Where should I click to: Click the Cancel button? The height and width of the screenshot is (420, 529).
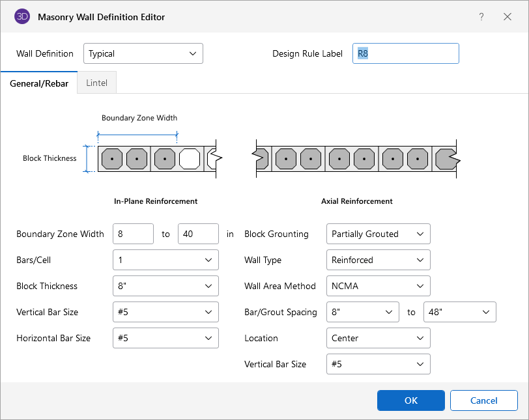point(483,400)
